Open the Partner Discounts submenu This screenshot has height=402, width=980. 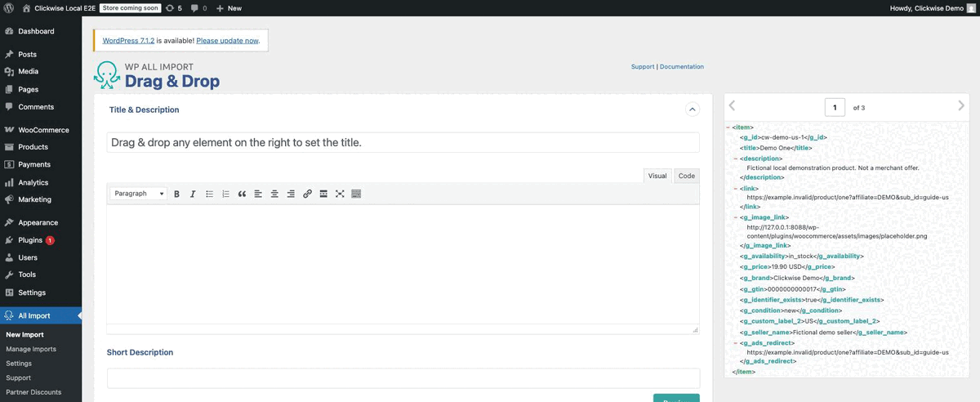pyautogui.click(x=33, y=392)
